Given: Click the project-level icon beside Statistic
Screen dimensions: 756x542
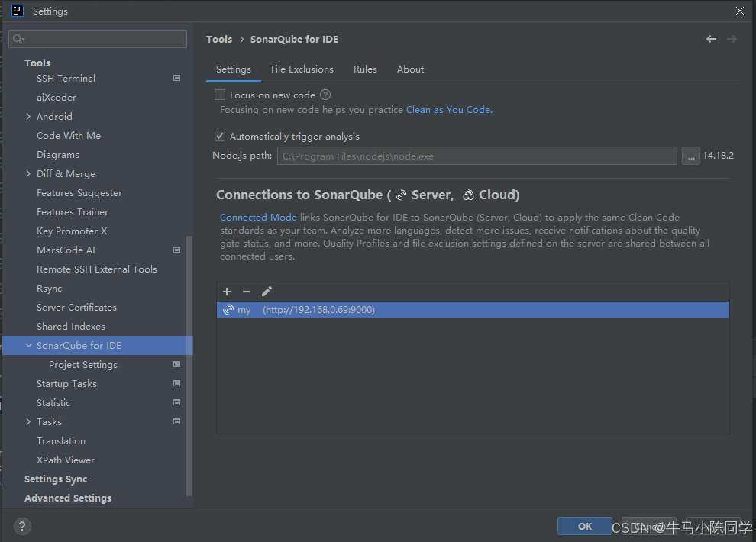Looking at the screenshot, I should point(177,403).
